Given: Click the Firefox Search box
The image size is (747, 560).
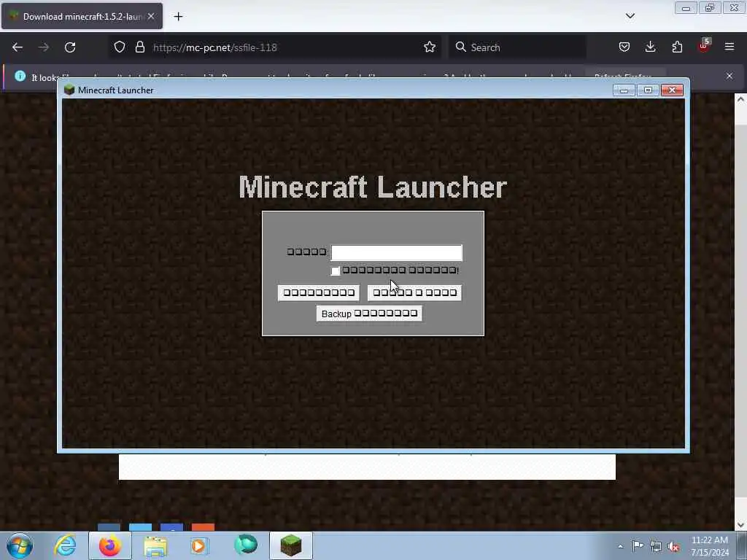Looking at the screenshot, I should point(517,47).
